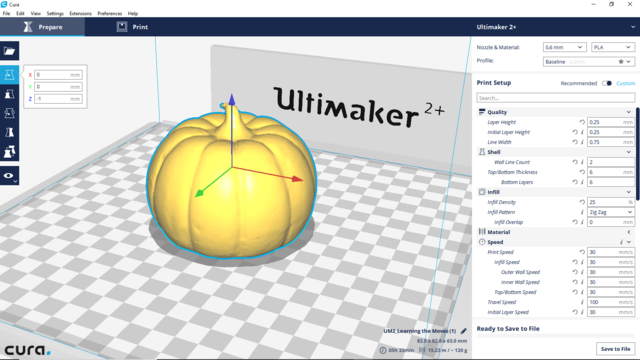Click the Infill Density value field
Screen dimensions: 640x360
pos(611,202)
